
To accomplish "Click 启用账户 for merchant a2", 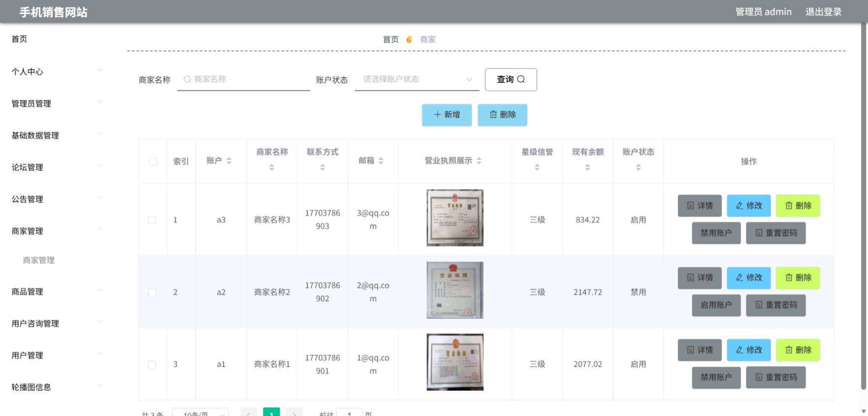I will (716, 305).
